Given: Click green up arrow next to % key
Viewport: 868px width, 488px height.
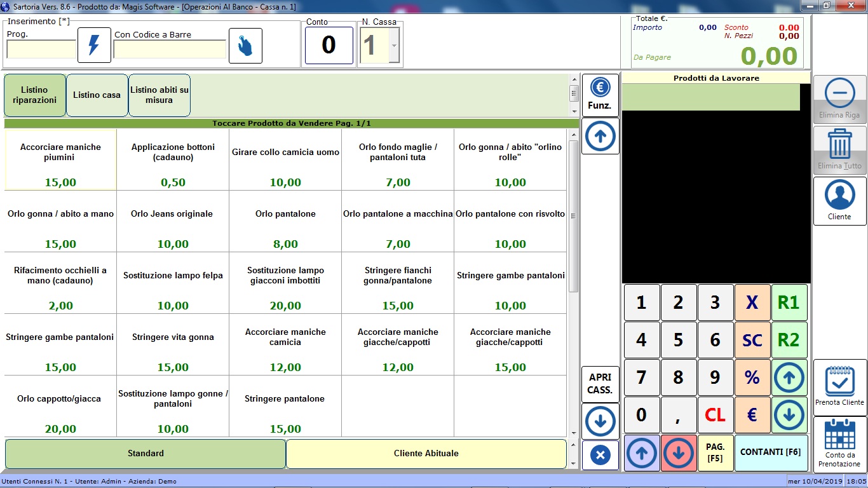Looking at the screenshot, I should 789,377.
